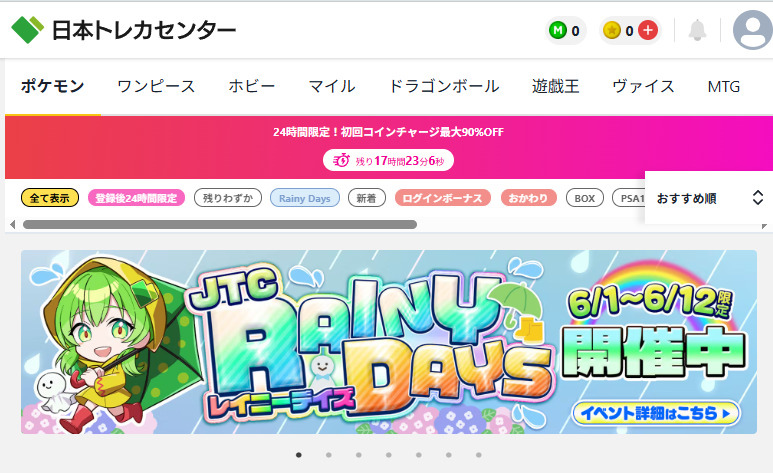Open the user profile avatar icon
The image size is (773, 473).
752,30
